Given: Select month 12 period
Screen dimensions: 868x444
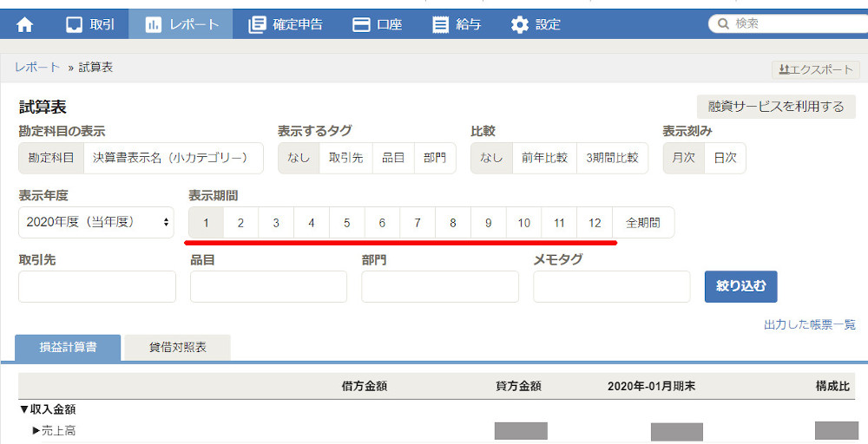Looking at the screenshot, I should point(595,223).
